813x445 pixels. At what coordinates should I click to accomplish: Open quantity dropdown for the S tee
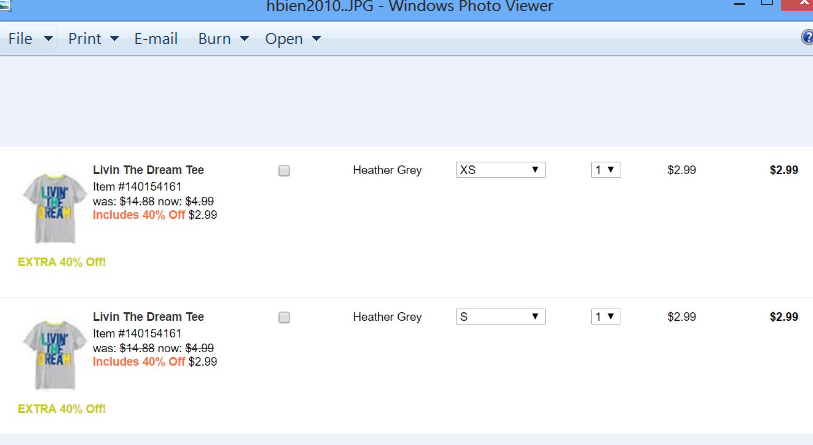[605, 317]
